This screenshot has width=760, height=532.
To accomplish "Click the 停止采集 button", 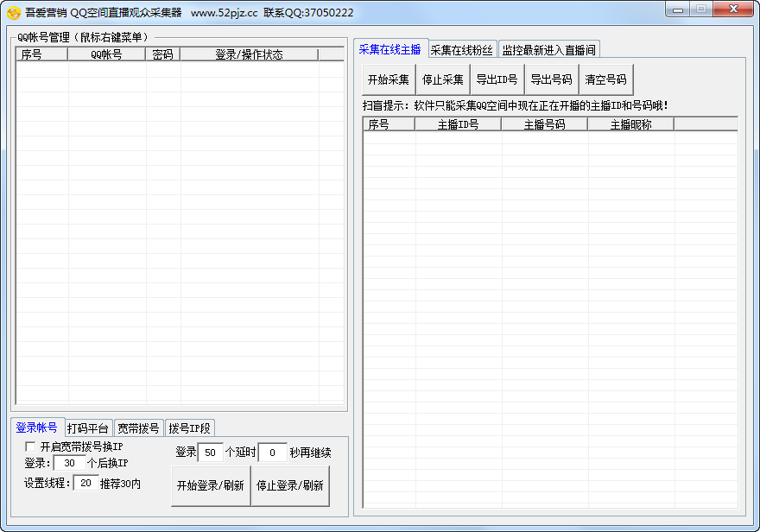I will tap(443, 79).
